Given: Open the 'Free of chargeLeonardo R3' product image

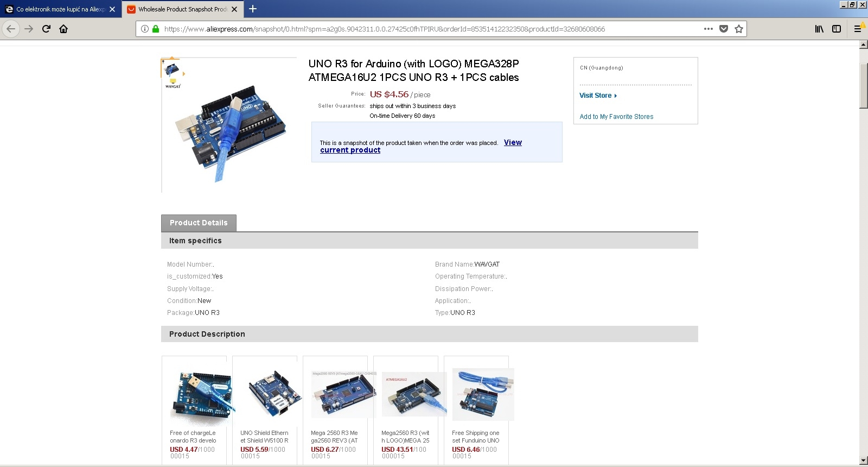Looking at the screenshot, I should pyautogui.click(x=202, y=395).
